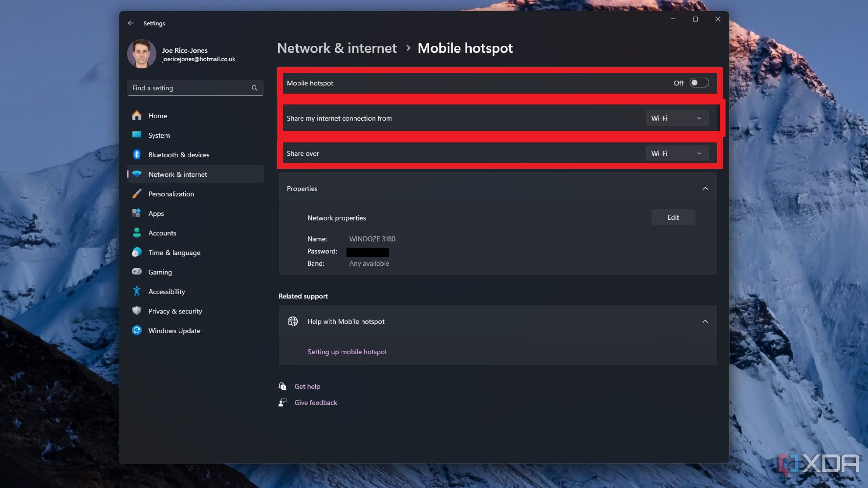
Task: Expand the Properties section chevron
Action: click(705, 188)
